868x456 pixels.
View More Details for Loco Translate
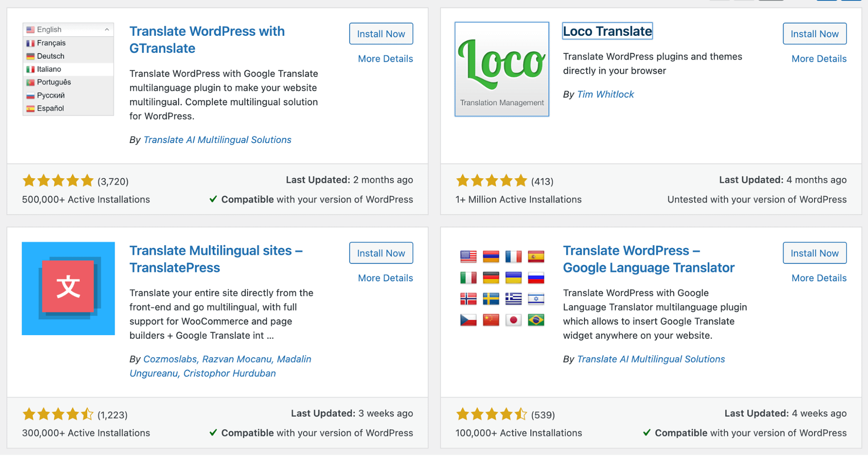(x=819, y=59)
